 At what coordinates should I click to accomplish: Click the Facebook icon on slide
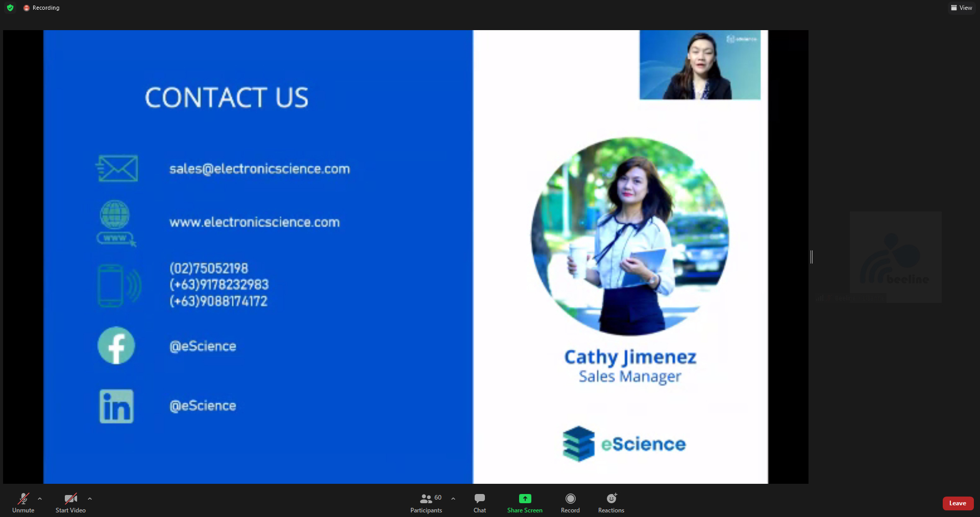coord(116,345)
